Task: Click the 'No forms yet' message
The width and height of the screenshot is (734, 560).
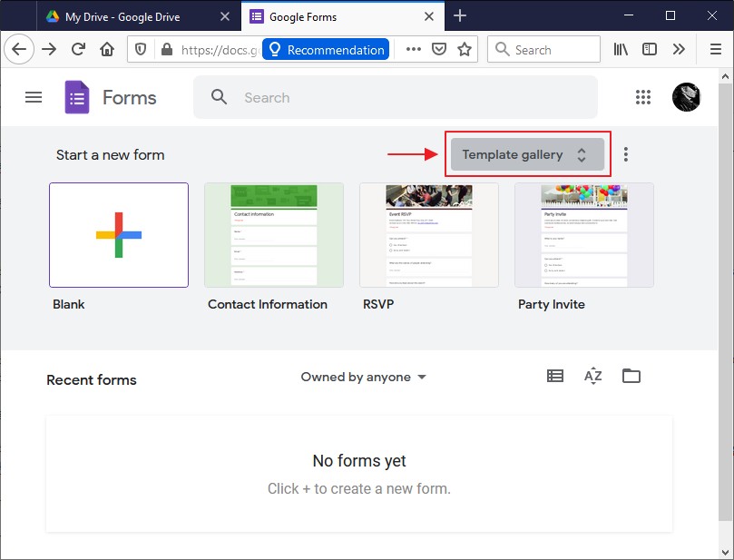Action: point(359,461)
